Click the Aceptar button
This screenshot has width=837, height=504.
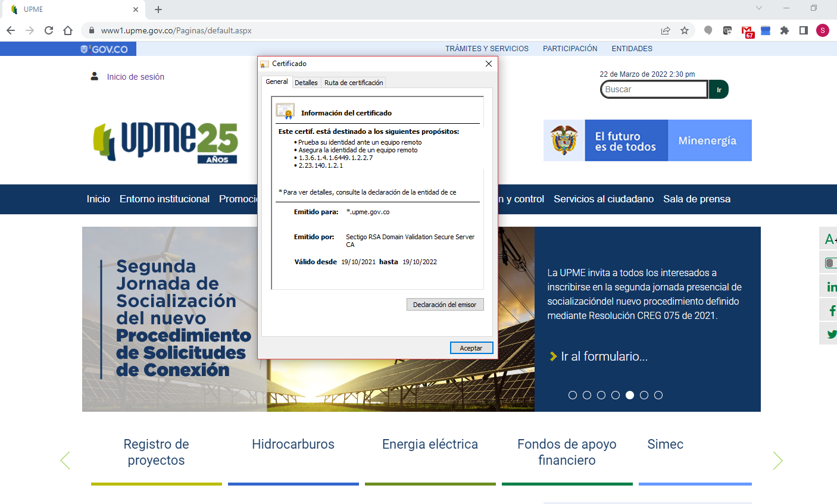coord(471,348)
